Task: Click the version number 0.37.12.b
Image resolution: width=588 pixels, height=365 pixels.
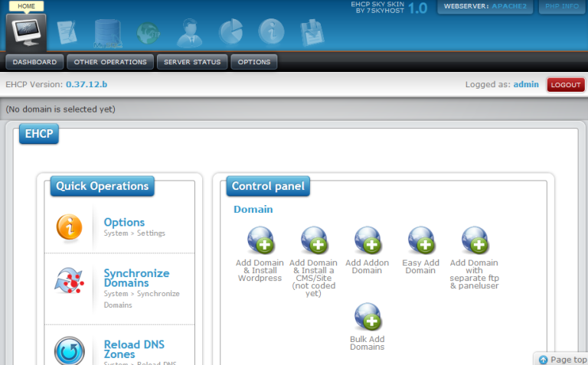Action: tap(87, 84)
